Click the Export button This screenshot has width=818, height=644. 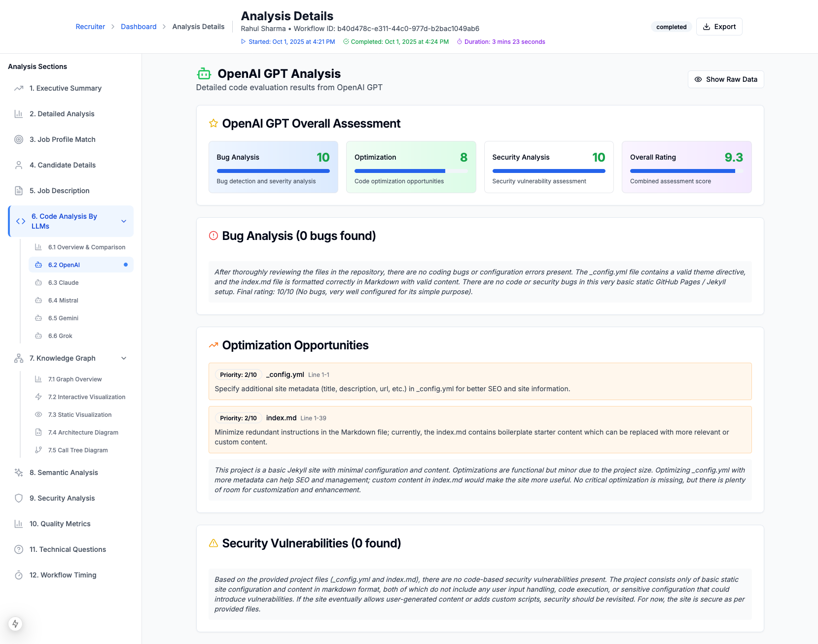tap(719, 27)
